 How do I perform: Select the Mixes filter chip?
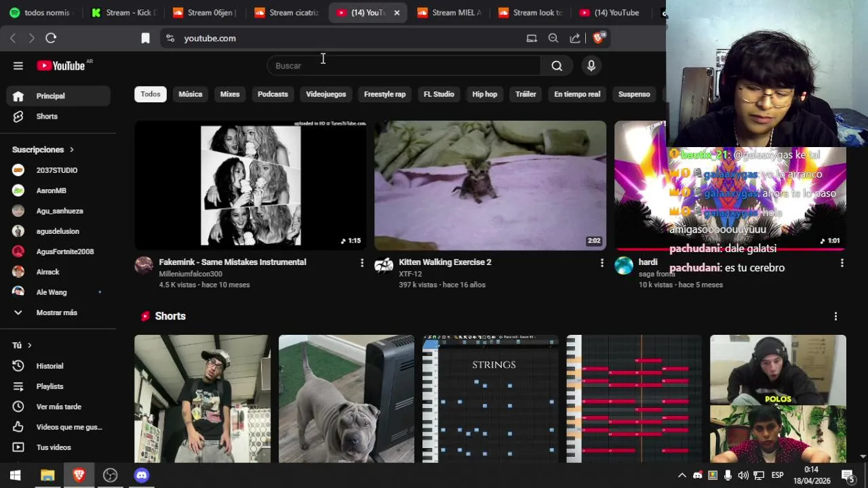[x=230, y=94]
